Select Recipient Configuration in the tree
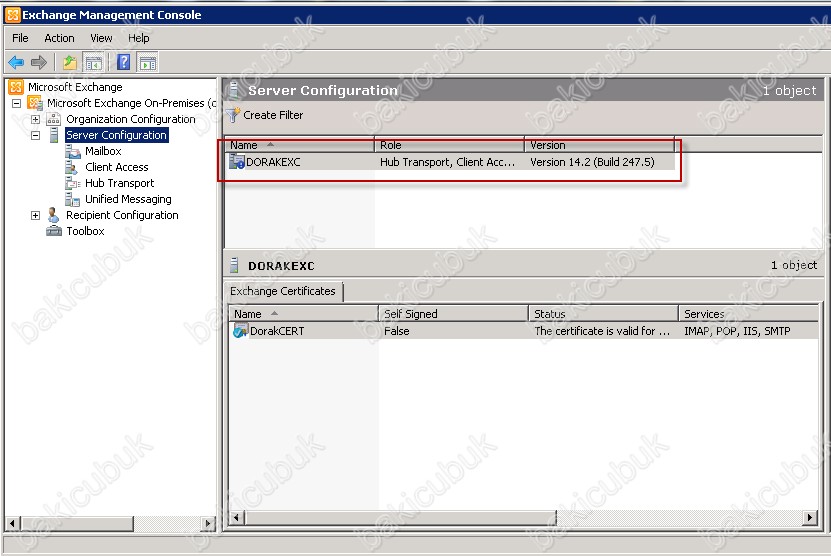831x556 pixels. tap(122, 215)
